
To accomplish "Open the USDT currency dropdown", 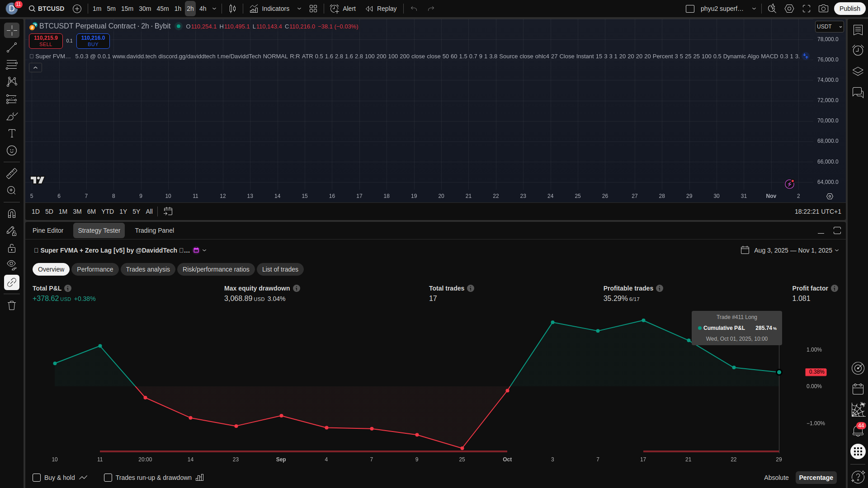I will tap(829, 27).
